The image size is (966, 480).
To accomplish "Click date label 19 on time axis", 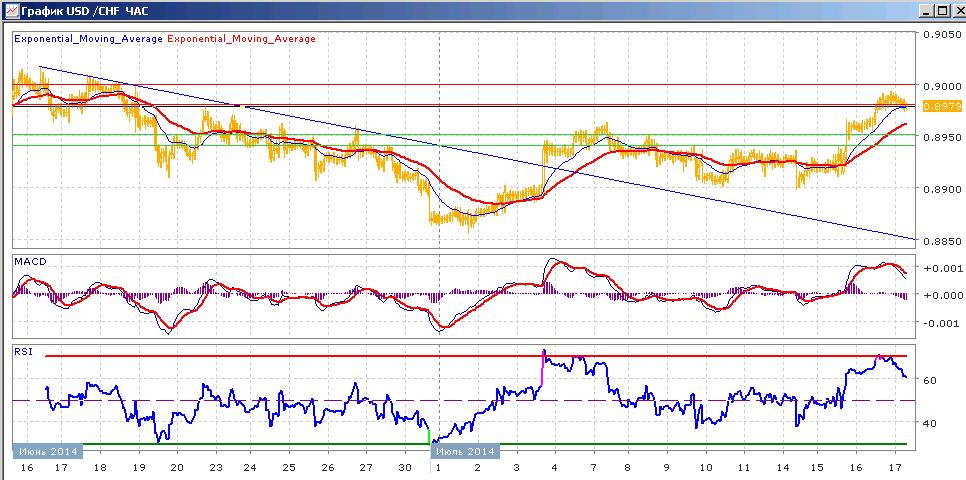I will tap(139, 467).
